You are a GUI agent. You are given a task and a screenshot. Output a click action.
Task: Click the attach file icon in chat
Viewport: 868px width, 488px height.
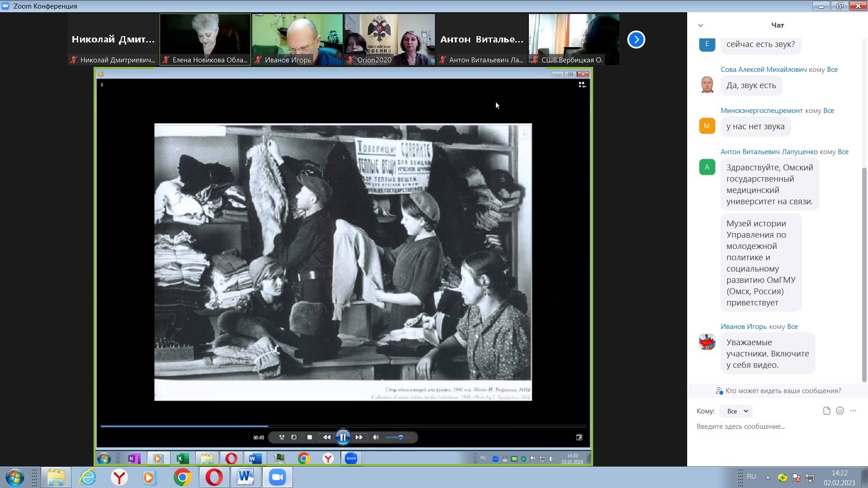click(x=826, y=411)
